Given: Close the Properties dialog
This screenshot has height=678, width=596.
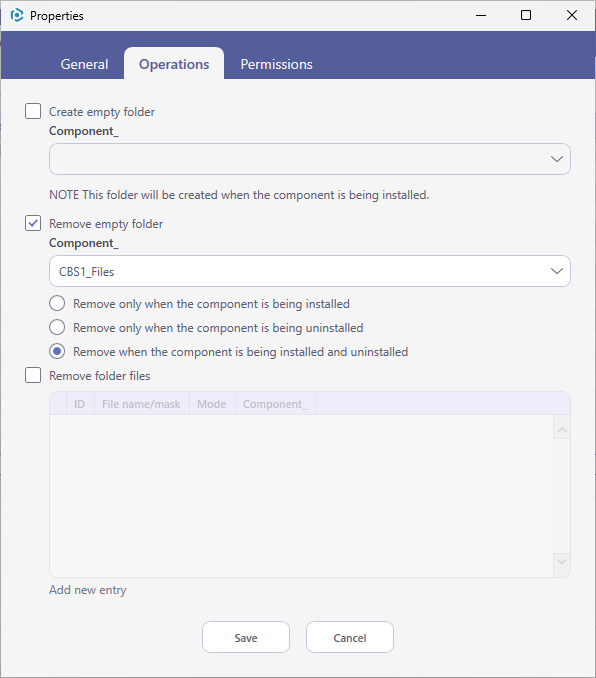Looking at the screenshot, I should click(572, 16).
